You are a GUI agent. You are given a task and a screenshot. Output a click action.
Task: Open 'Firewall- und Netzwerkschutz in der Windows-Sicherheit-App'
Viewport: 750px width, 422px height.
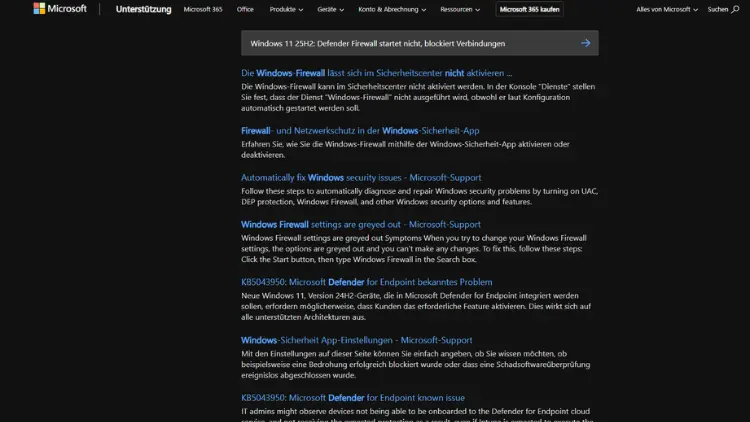tap(360, 130)
